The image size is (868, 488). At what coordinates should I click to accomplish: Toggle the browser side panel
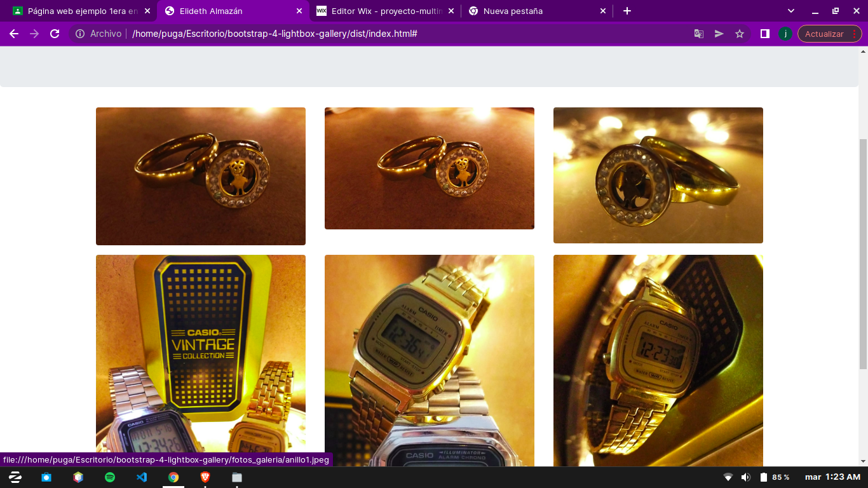point(765,34)
